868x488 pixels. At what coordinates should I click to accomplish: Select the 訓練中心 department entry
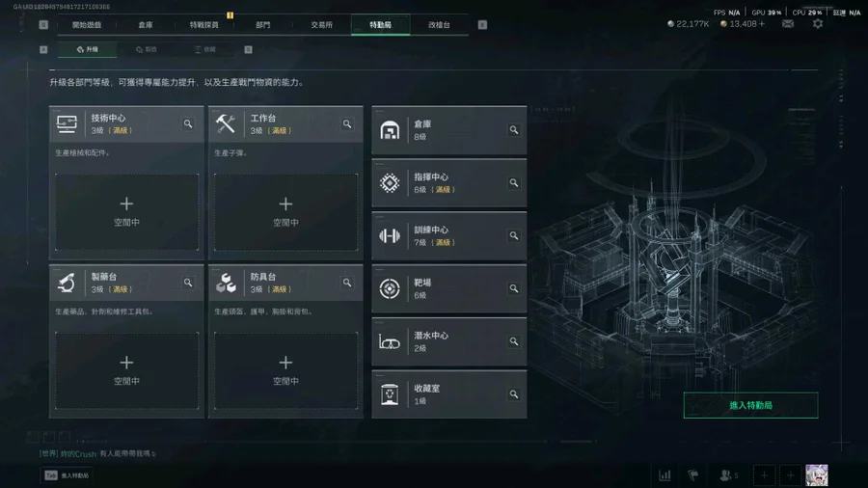[448, 235]
